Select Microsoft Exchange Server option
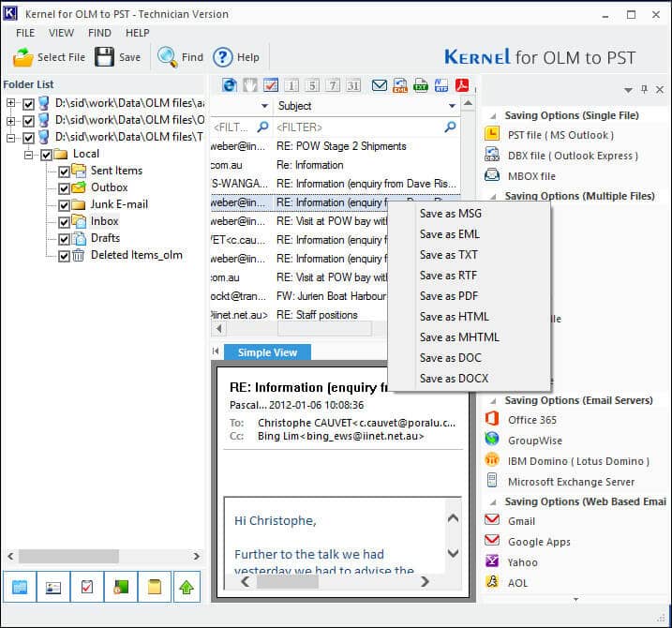 coord(571,482)
